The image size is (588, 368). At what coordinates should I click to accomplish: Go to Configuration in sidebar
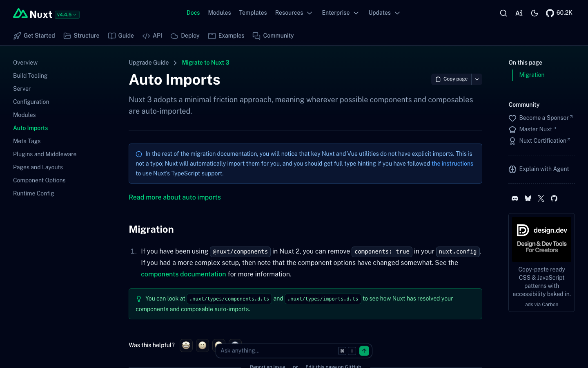31,102
